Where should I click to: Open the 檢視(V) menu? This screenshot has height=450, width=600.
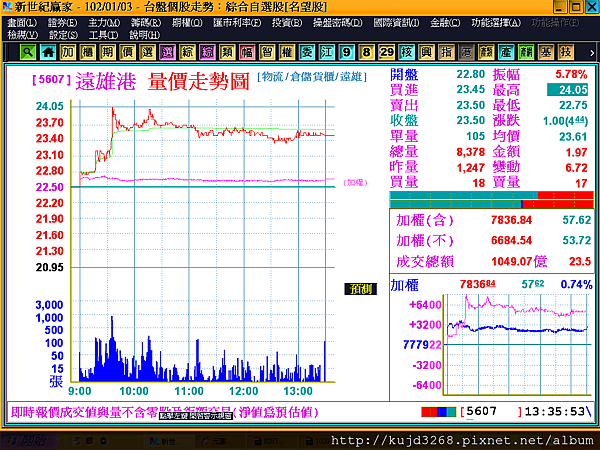pos(23,35)
